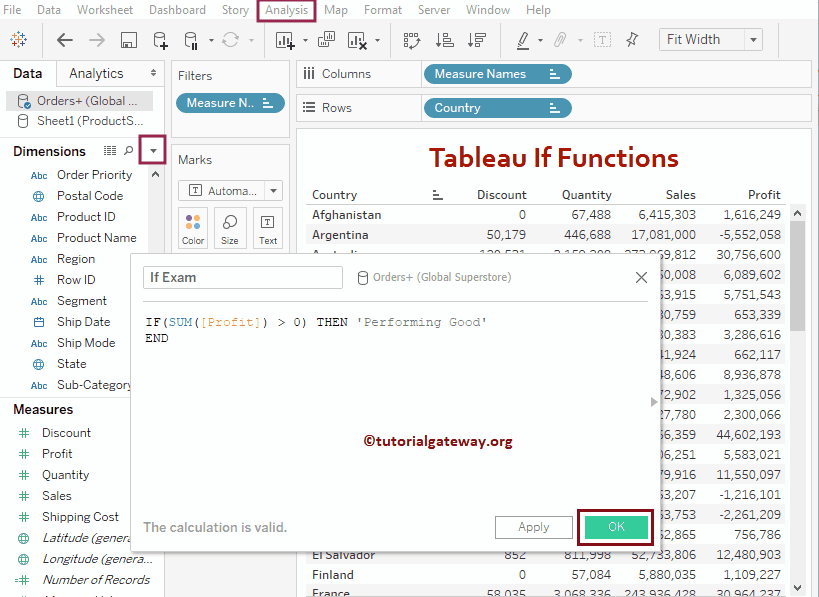Open the Fit Width dropdown
The height and width of the screenshot is (597, 819).
753,40
